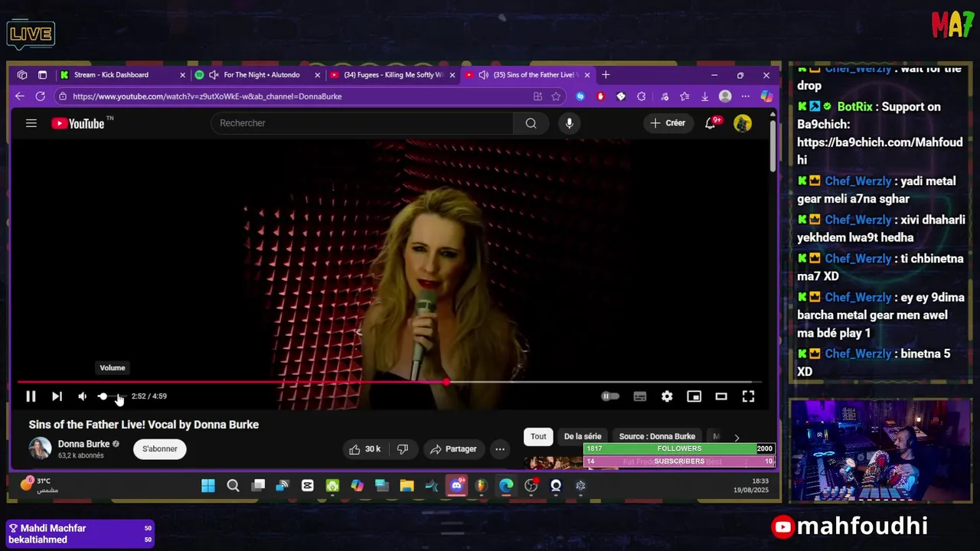Switch to the For The Night • Alutondo tab
The width and height of the screenshot is (980, 551).
click(x=262, y=75)
